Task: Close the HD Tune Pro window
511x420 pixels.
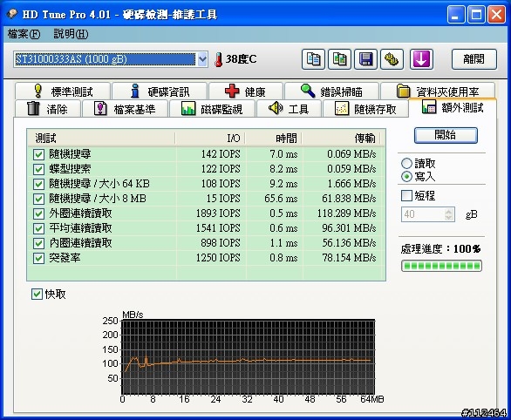Action: pos(496,15)
